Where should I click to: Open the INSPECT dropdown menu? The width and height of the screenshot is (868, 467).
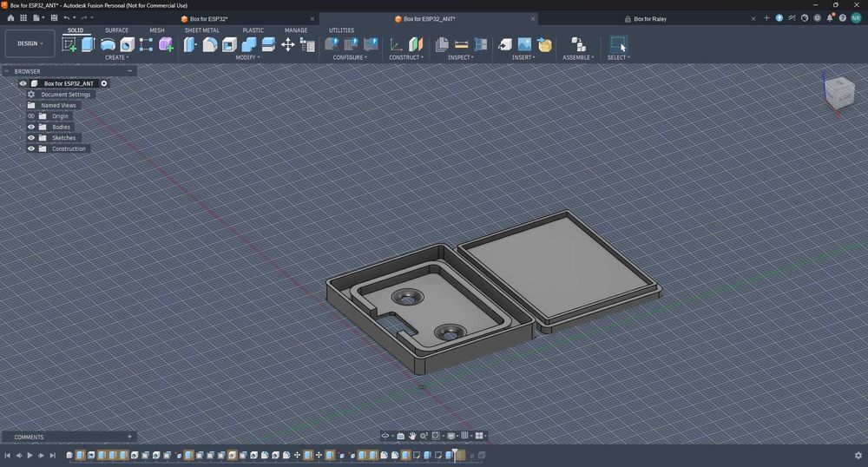pyautogui.click(x=461, y=57)
